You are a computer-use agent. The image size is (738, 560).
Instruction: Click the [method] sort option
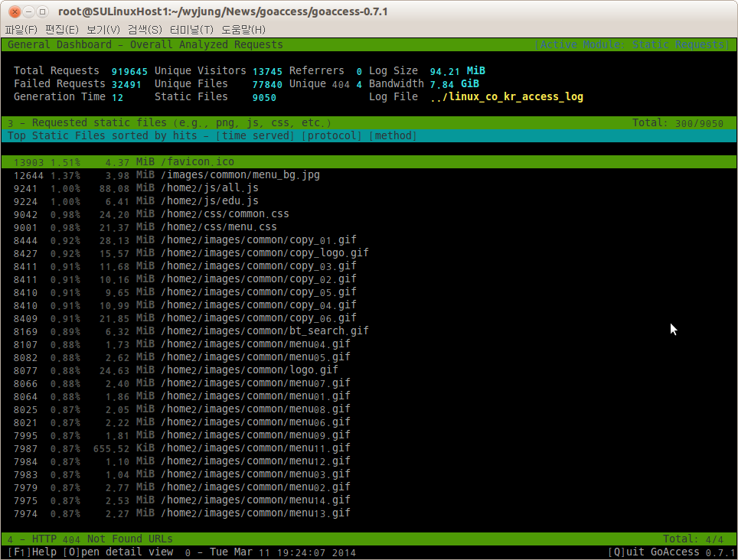pyautogui.click(x=393, y=136)
